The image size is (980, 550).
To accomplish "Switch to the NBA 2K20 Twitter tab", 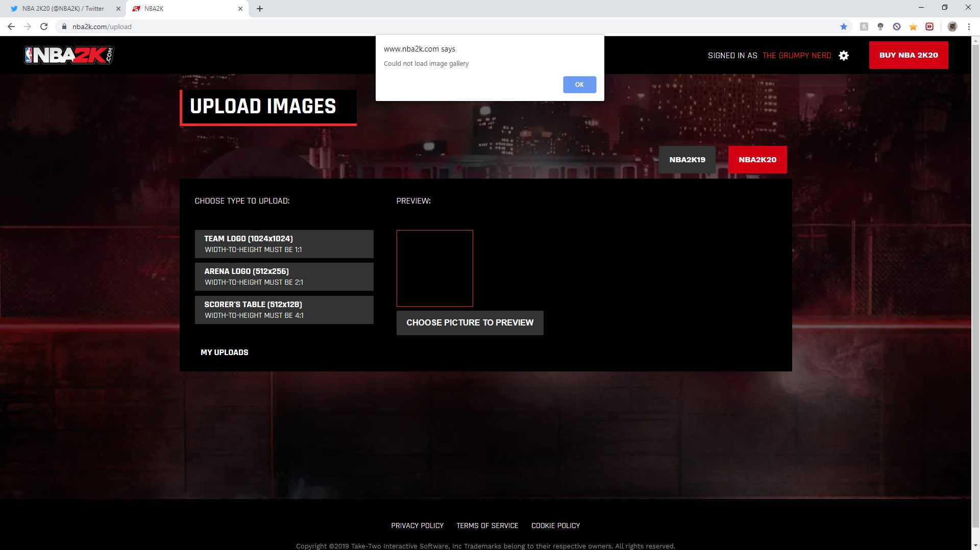I will (63, 9).
